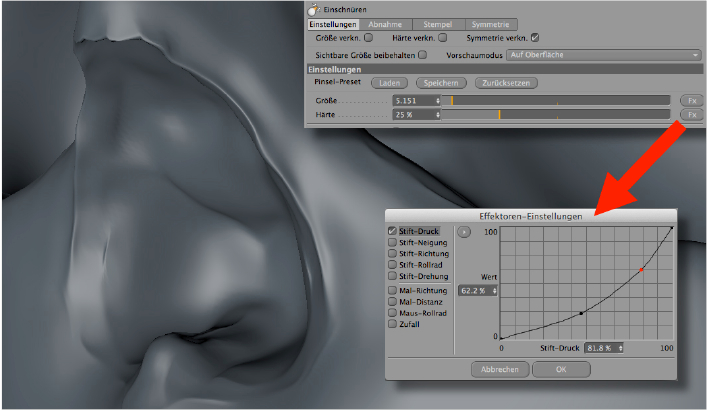709x410 pixels.
Task: Select the red point on the curve
Action: [x=641, y=270]
